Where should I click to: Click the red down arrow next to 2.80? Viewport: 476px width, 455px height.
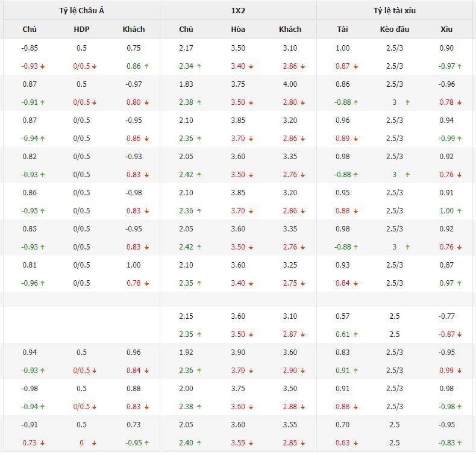pos(303,102)
